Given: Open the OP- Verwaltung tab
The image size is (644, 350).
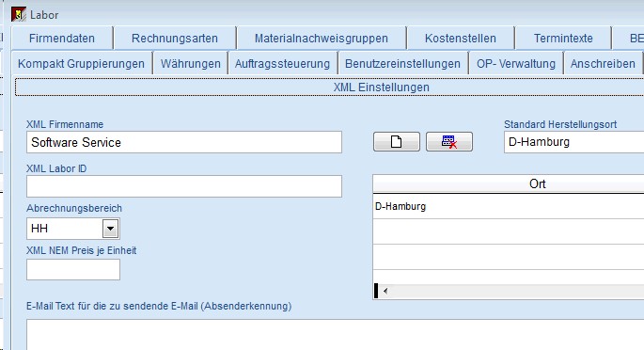Looking at the screenshot, I should [x=516, y=64].
